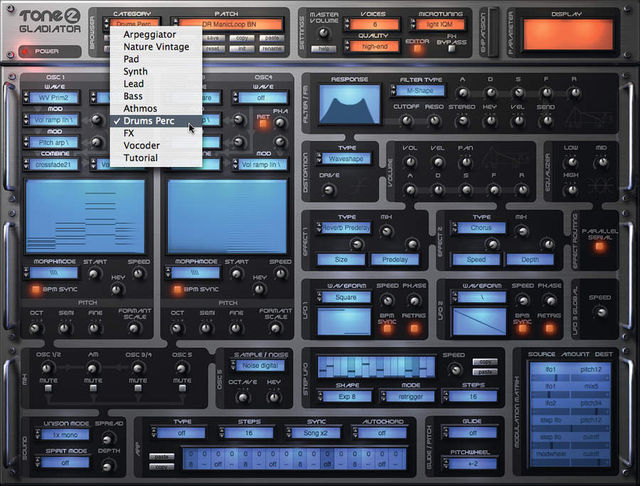Click the equalizer Low knob
The width and height of the screenshot is (640, 486).
pos(571,162)
